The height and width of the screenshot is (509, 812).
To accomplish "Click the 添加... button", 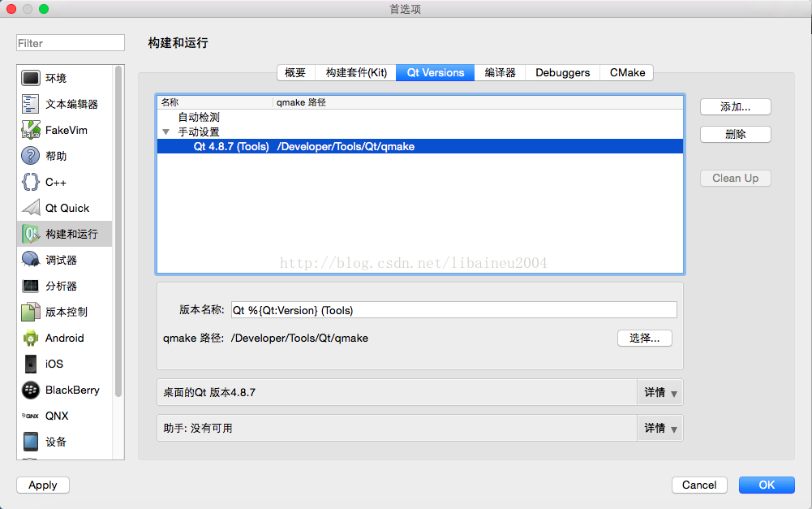I will [736, 107].
